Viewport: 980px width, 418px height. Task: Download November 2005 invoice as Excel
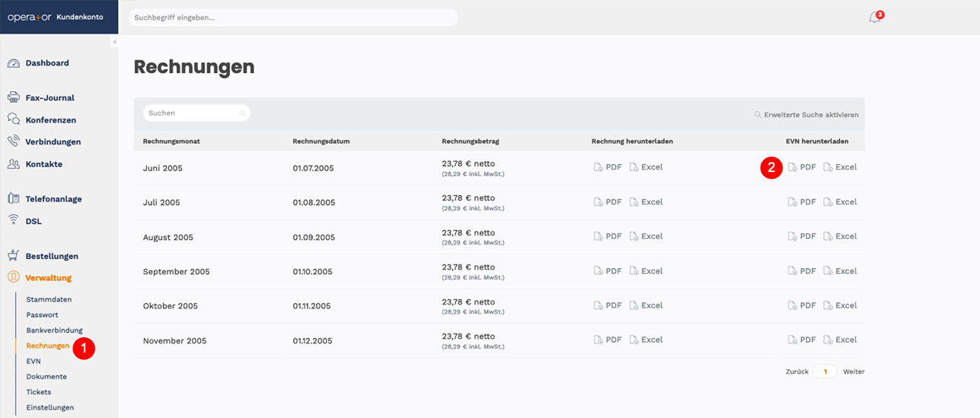tap(646, 340)
